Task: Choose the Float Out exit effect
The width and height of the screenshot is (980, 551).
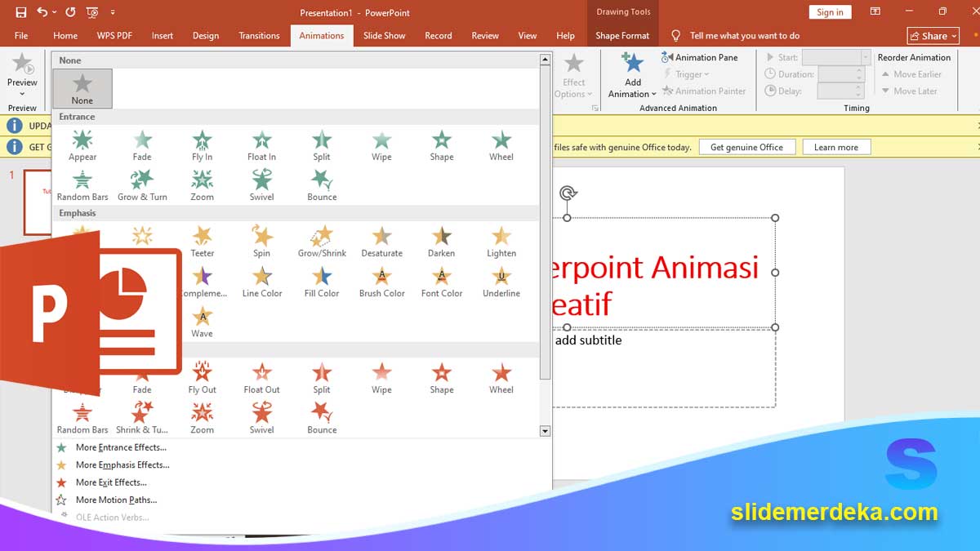Action: point(261,378)
